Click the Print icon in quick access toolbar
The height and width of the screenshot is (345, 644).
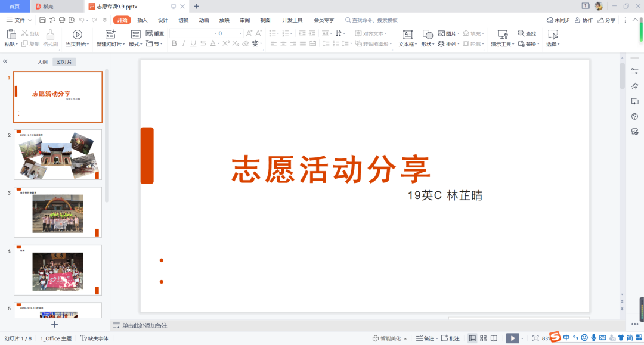click(x=62, y=20)
